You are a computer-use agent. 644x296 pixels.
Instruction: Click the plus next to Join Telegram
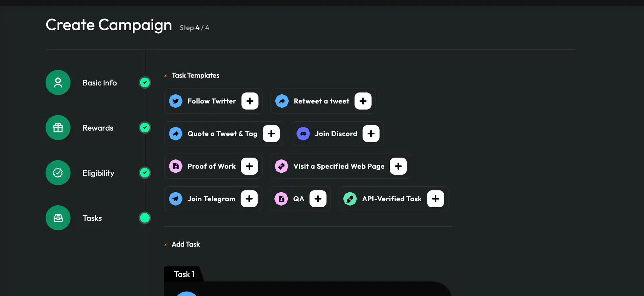click(249, 199)
